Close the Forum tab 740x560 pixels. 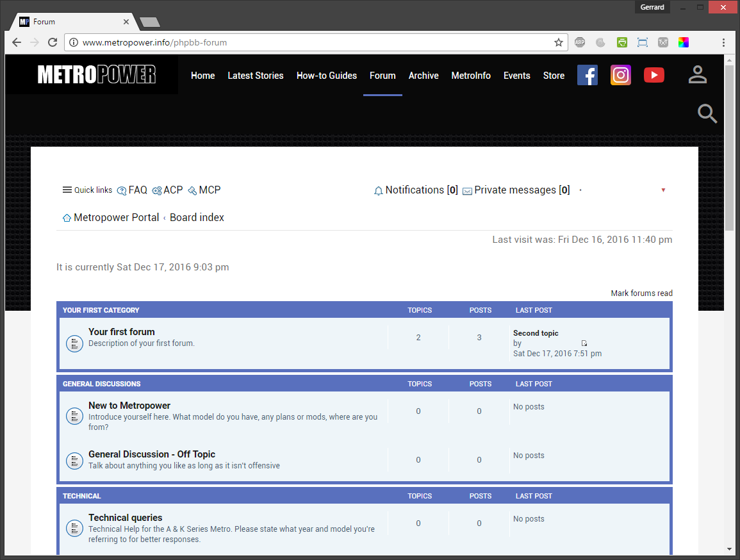click(126, 22)
